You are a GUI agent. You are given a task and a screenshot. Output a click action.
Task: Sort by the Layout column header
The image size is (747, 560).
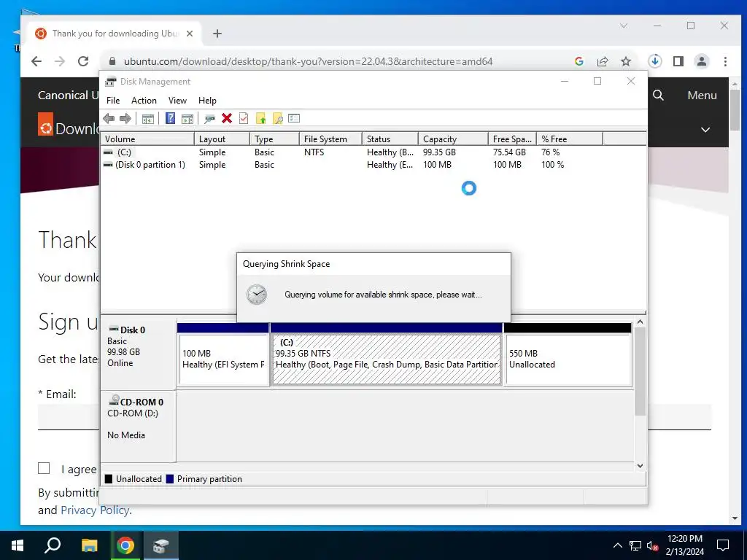click(222, 139)
